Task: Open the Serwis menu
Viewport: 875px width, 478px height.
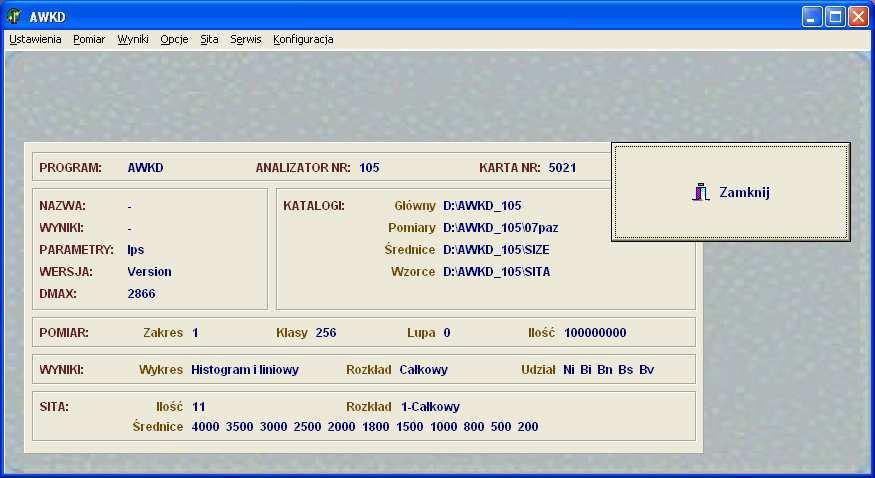Action: coord(246,39)
